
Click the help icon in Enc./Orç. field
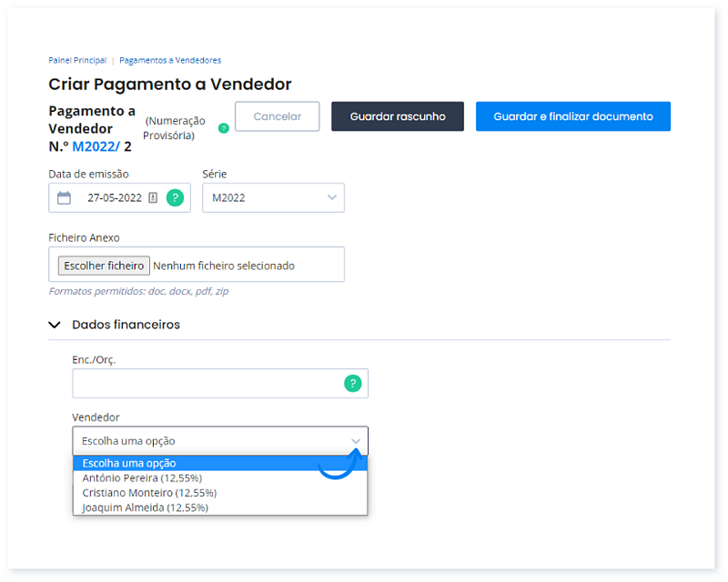352,383
